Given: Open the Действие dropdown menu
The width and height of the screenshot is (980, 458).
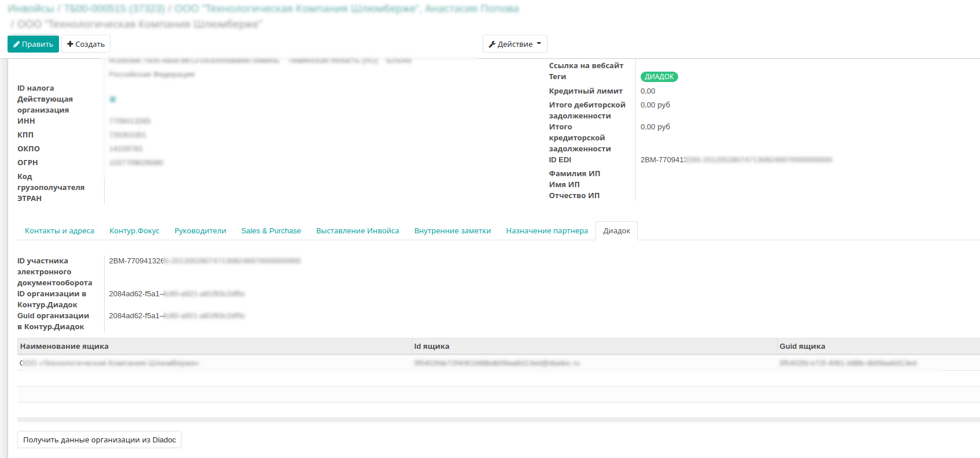Looking at the screenshot, I should (x=515, y=44).
